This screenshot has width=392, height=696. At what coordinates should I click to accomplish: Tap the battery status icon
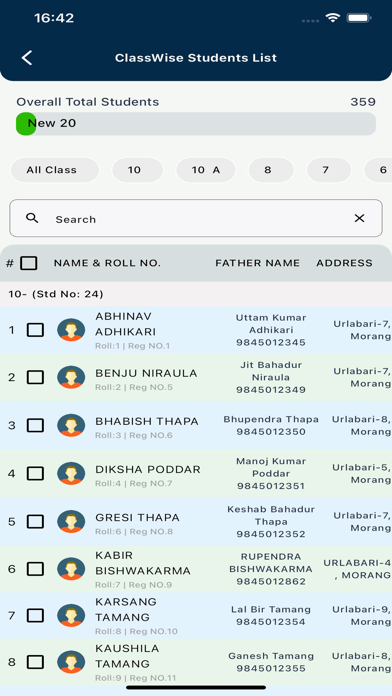point(359,18)
